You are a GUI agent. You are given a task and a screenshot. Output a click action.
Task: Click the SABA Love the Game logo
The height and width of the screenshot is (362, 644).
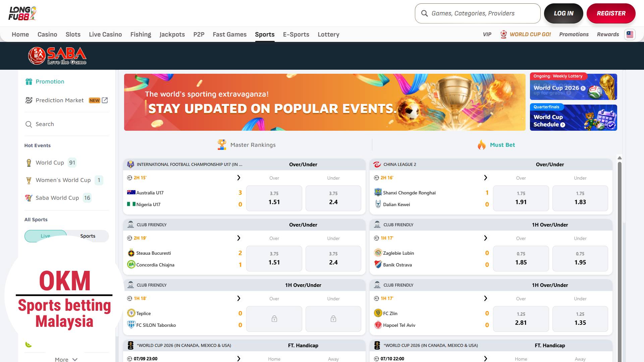click(57, 56)
